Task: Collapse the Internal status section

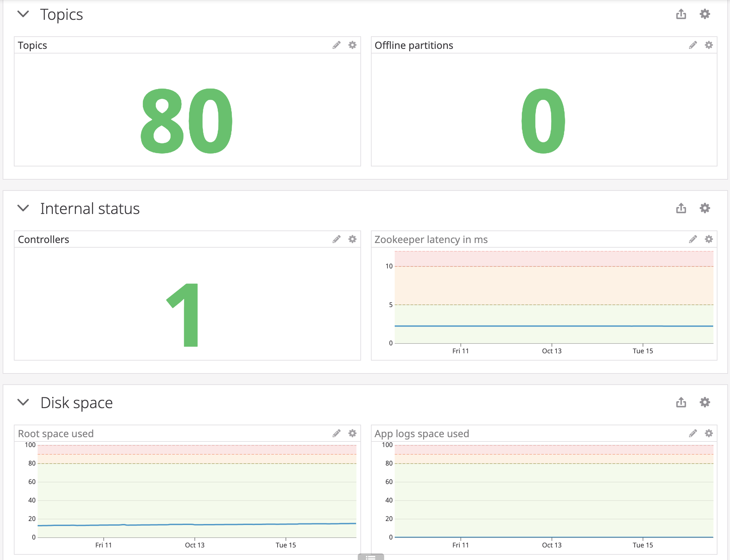Action: [x=23, y=208]
